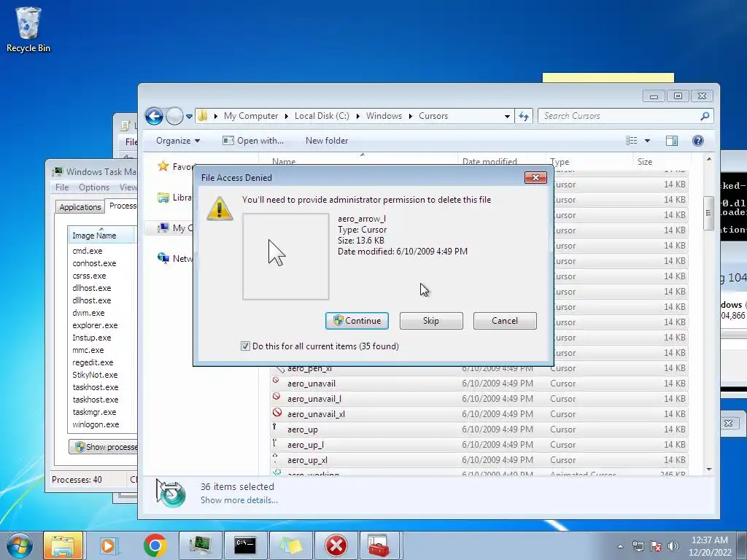Sort by the Size column header

tap(661, 161)
